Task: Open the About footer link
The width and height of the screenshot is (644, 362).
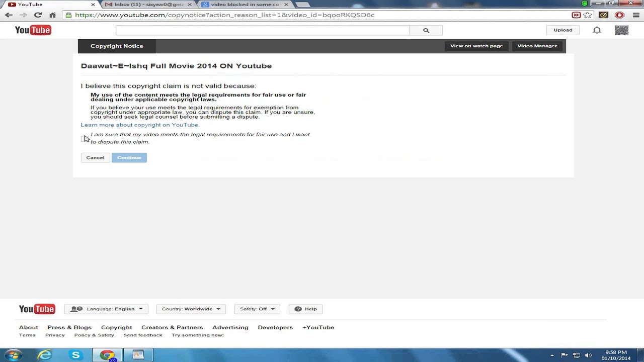Action: (x=29, y=327)
